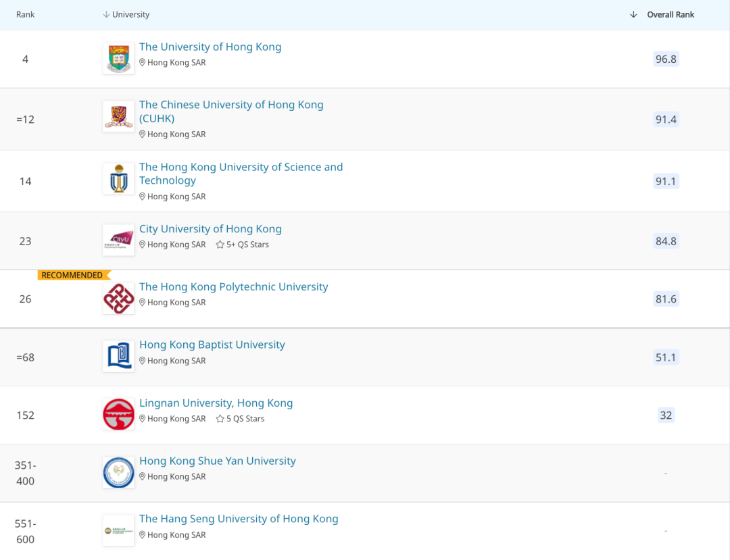Click the 96.8 overall score badge
The image size is (730, 560).
click(666, 59)
